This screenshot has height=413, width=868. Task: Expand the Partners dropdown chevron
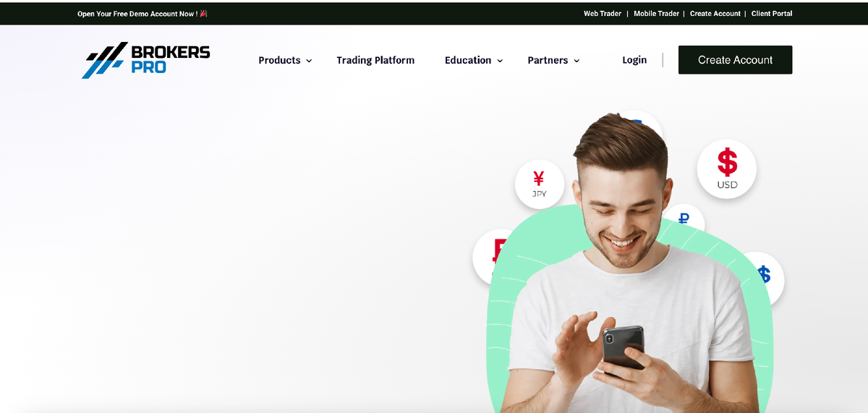(x=576, y=61)
